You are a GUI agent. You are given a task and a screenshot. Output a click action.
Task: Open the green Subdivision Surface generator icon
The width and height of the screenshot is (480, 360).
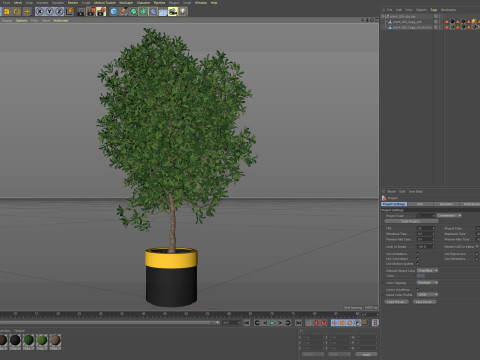(x=134, y=12)
